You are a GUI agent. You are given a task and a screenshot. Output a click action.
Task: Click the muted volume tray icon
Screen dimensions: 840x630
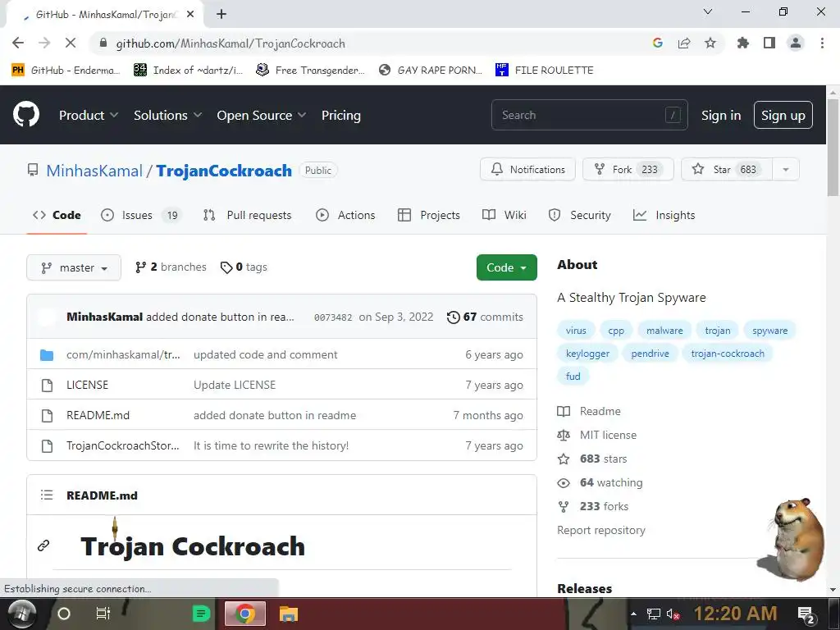coord(673,614)
